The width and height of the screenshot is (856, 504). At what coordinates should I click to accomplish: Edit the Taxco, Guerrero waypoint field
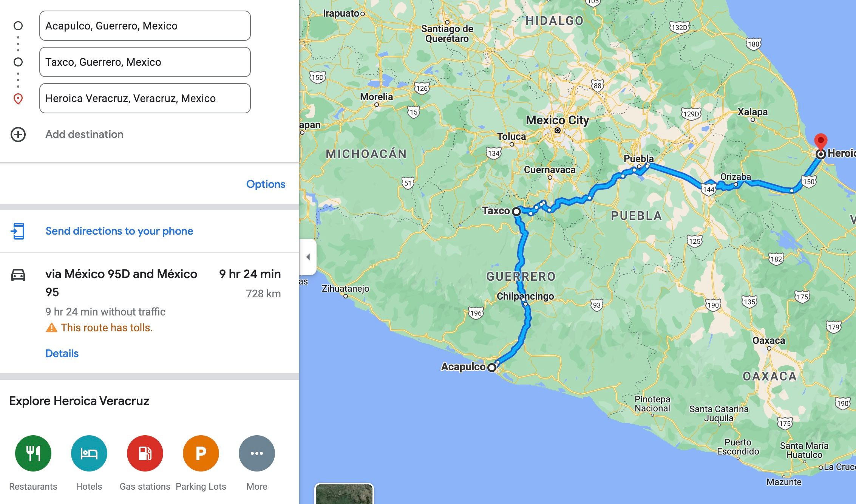(x=145, y=62)
